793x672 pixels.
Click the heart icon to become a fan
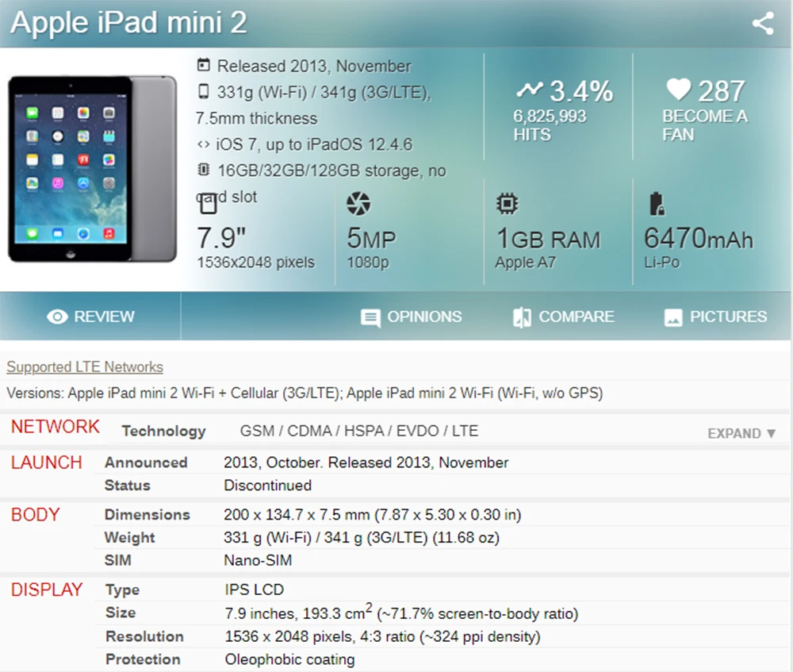(678, 90)
